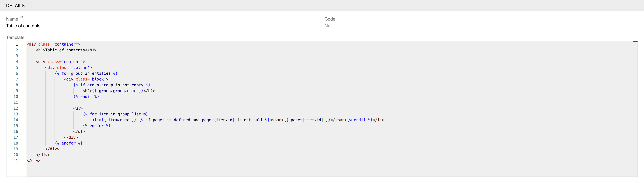Select the DETAILS section header

tap(15, 5)
